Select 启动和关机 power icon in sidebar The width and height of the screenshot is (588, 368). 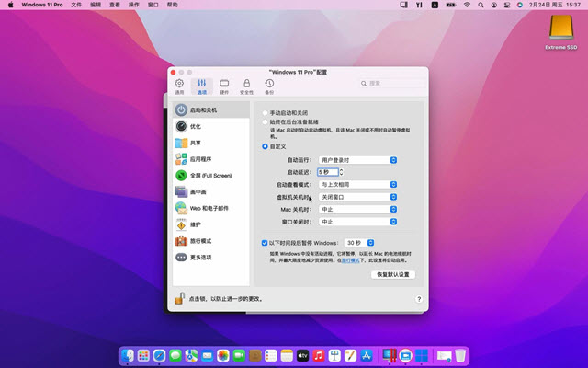click(x=181, y=110)
